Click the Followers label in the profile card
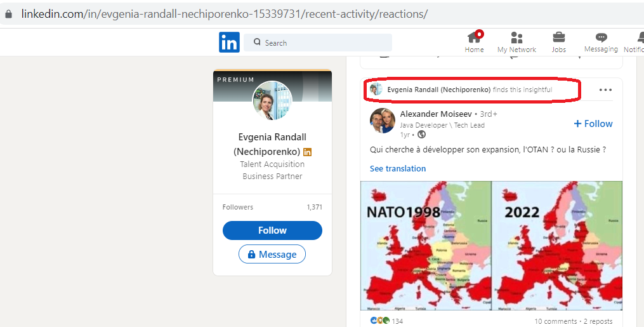 tap(238, 207)
